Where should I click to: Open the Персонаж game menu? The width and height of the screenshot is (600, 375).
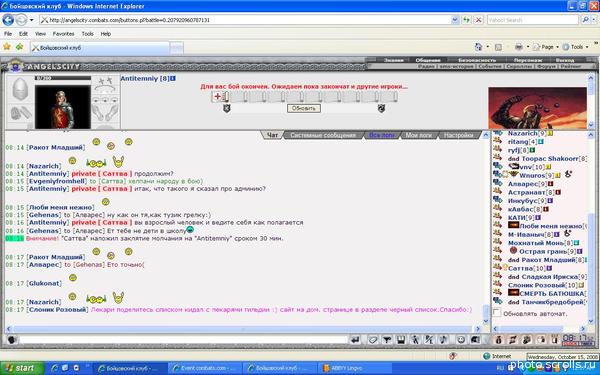[528, 60]
